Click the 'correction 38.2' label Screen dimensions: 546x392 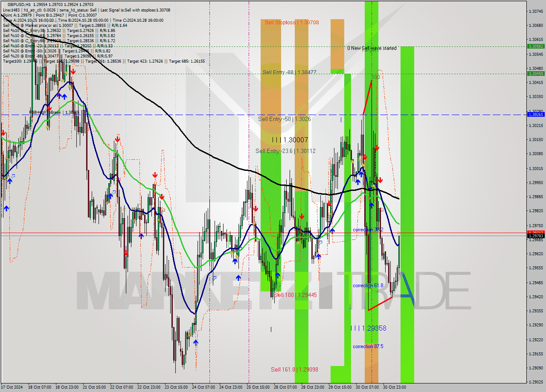368,230
